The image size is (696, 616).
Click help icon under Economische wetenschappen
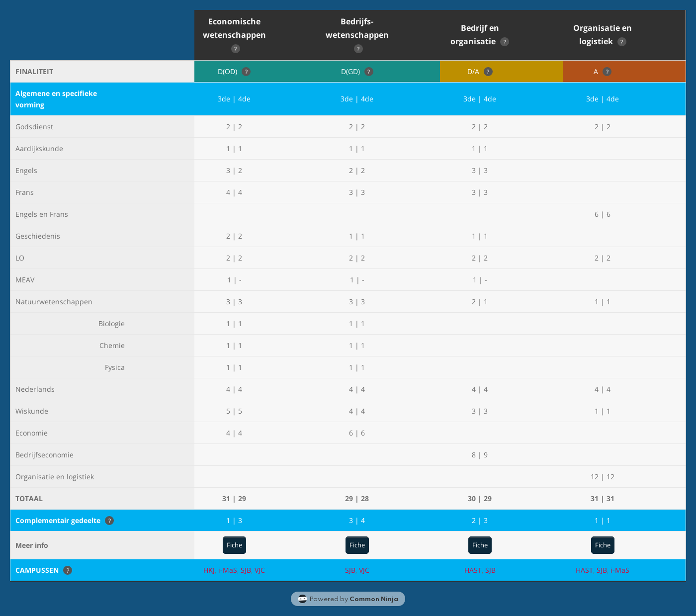click(236, 49)
